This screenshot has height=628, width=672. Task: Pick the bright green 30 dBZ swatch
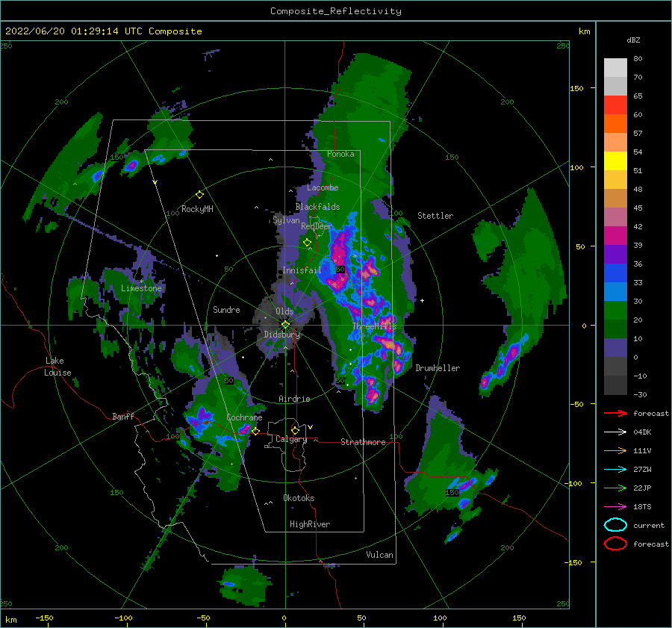(x=615, y=310)
